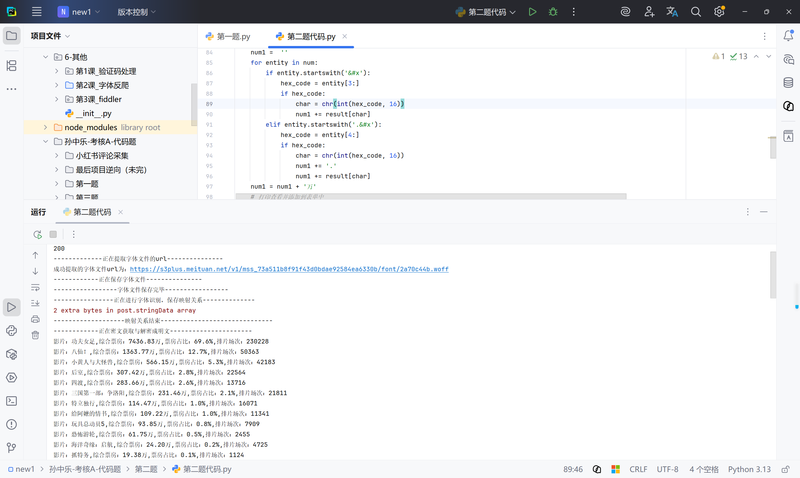Screen dimensions: 800x478
Task: Open the 89:46 go-to-line widget
Action: click(573, 469)
